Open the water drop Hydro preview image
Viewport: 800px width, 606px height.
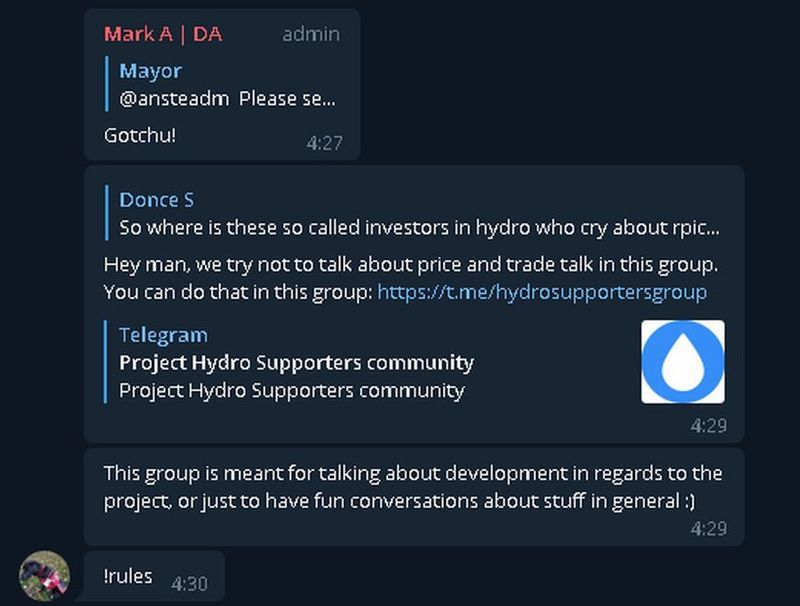pos(682,361)
